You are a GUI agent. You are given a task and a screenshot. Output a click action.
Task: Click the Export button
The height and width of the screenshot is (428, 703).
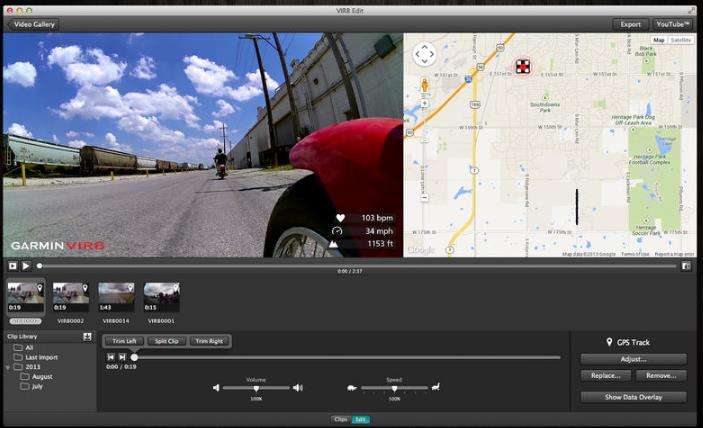click(630, 25)
